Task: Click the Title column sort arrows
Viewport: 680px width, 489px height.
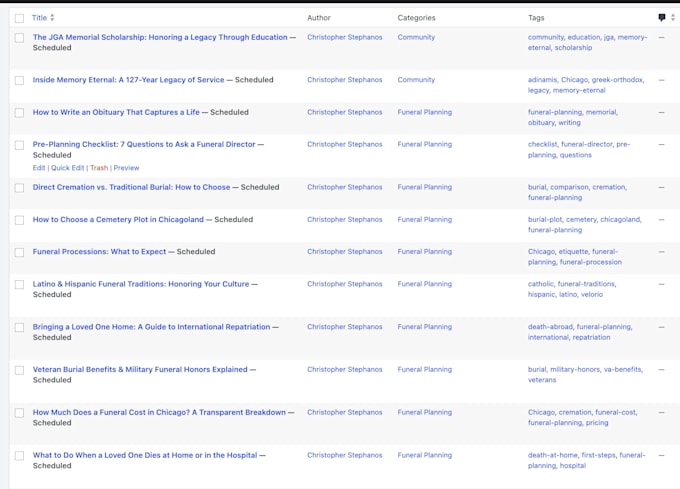Action: point(52,17)
